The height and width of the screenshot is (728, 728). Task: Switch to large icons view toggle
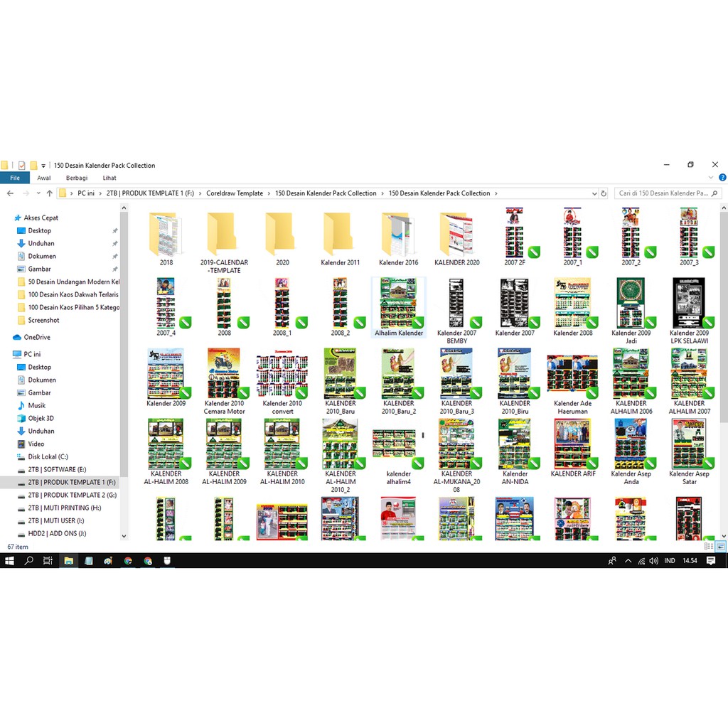(720, 546)
